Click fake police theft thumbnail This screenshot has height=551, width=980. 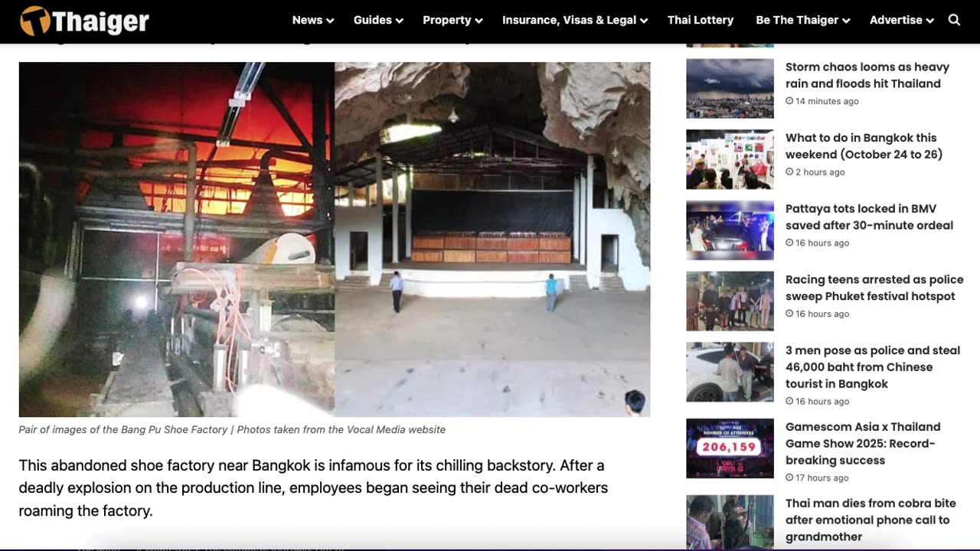click(730, 372)
